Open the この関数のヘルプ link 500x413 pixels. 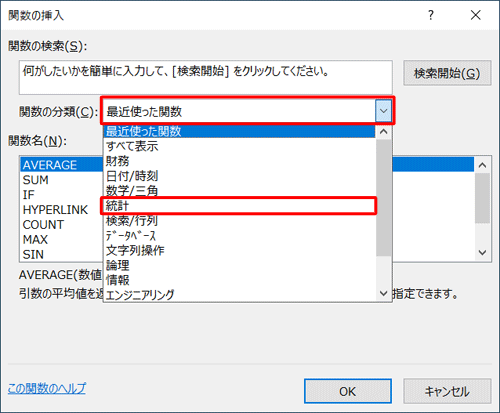pyautogui.click(x=46, y=388)
